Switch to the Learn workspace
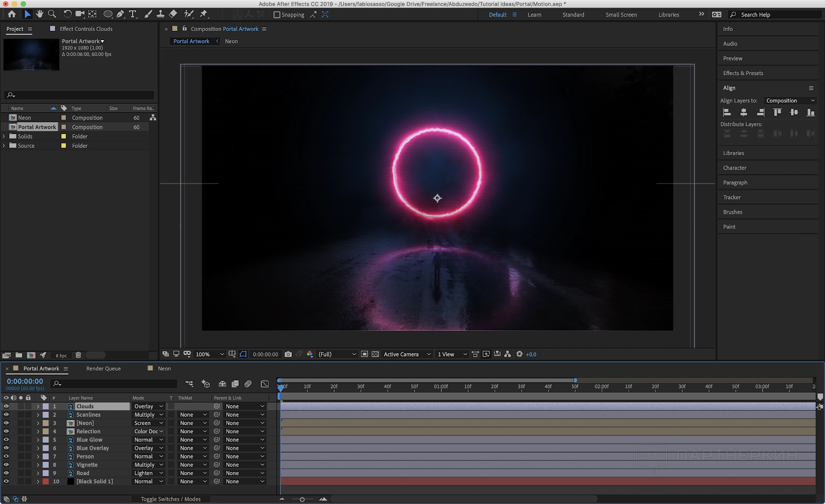 coord(534,15)
